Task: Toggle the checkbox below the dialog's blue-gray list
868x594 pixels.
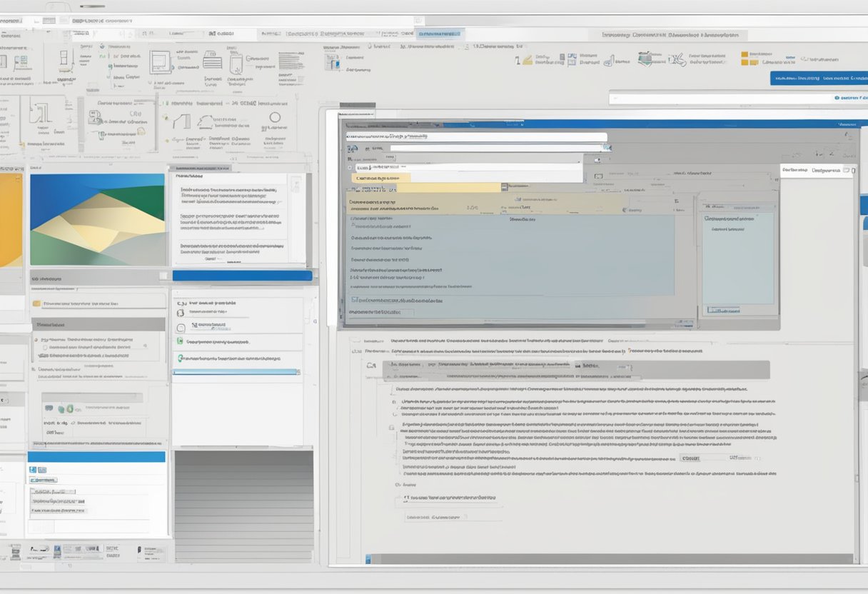Action: [355, 301]
